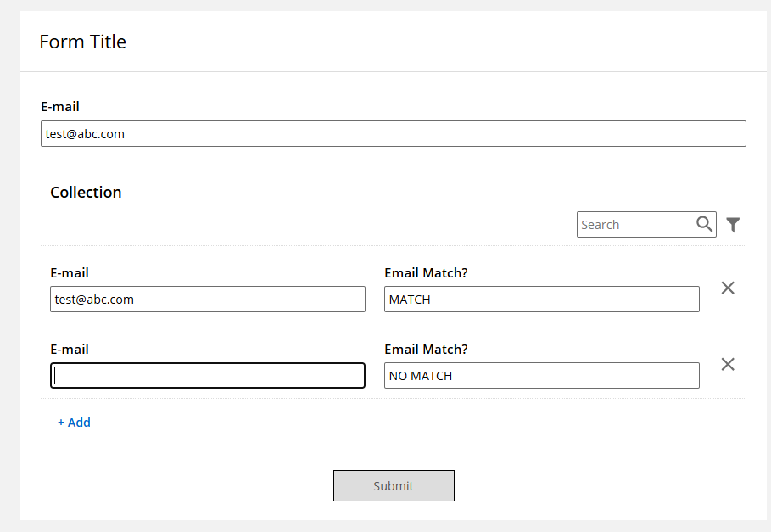Click the second collection row's E-mail label
Image resolution: width=771 pixels, height=532 pixels.
(70, 349)
